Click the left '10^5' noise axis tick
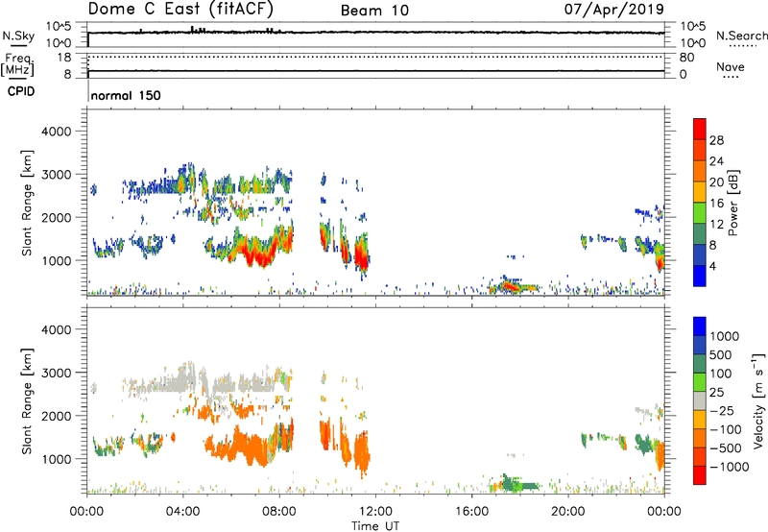This screenshot has height=532, width=768. pos(59,26)
